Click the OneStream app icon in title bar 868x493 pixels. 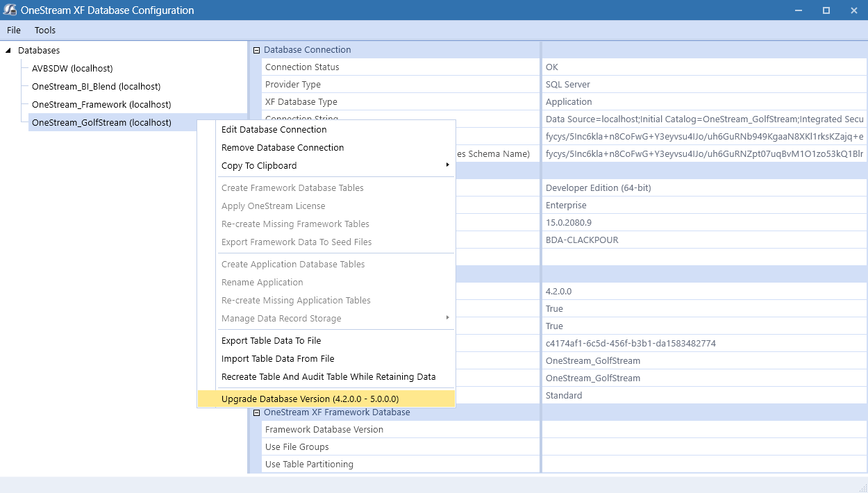(10, 10)
